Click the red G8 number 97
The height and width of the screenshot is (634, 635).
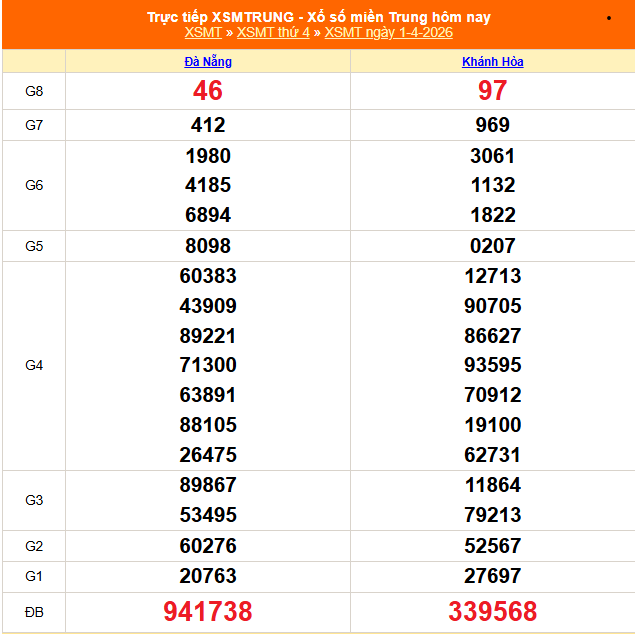click(492, 91)
